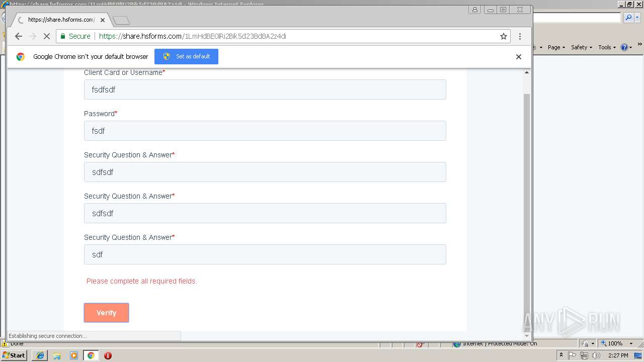The height and width of the screenshot is (362, 644).
Task: Open a new Chrome tab
Action: 121,20
